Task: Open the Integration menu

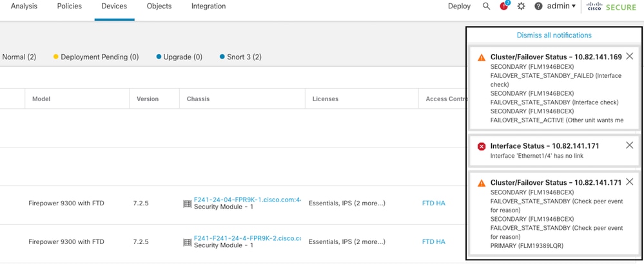Action: 209,6
